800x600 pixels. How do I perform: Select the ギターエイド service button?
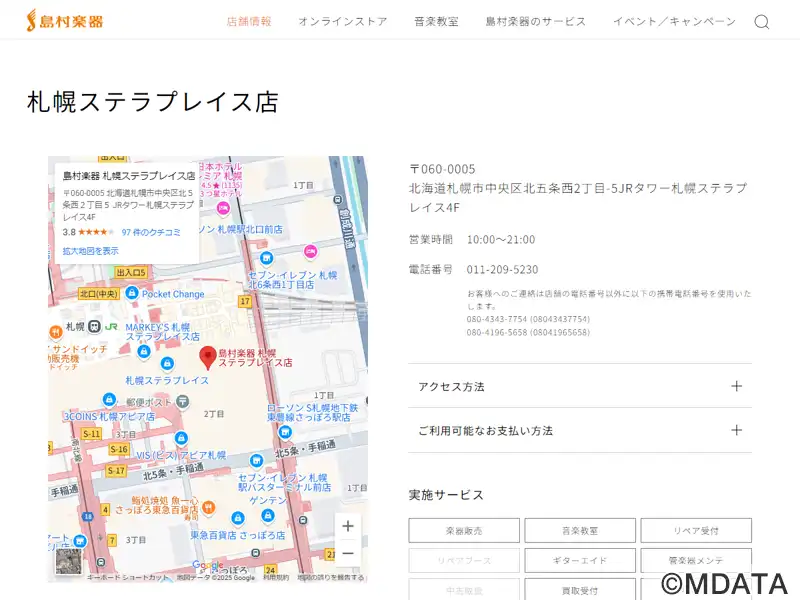coord(580,560)
